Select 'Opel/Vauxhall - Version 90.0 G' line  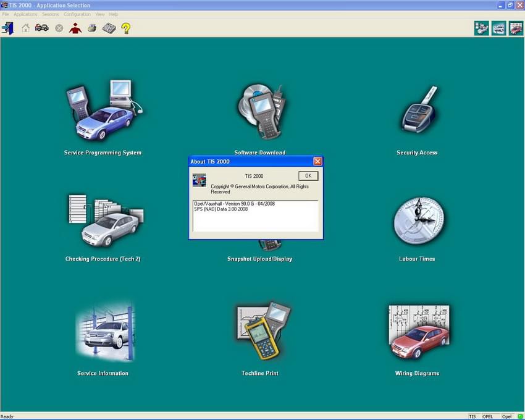(234, 204)
